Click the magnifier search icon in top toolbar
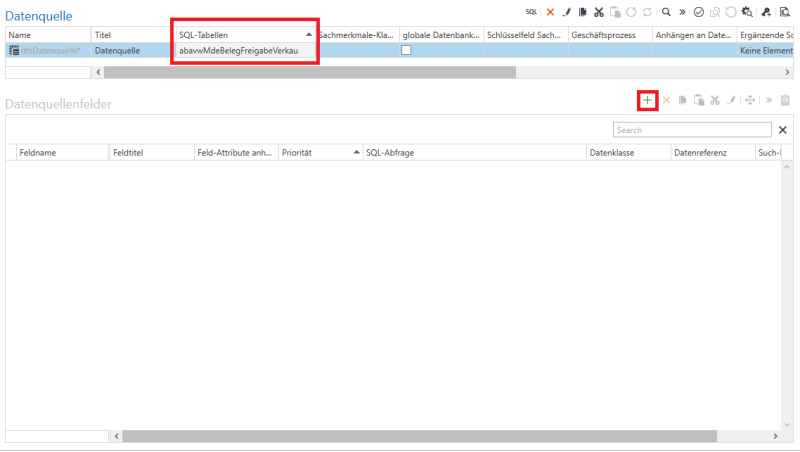Image resolution: width=800 pixels, height=452 pixels. click(x=666, y=12)
